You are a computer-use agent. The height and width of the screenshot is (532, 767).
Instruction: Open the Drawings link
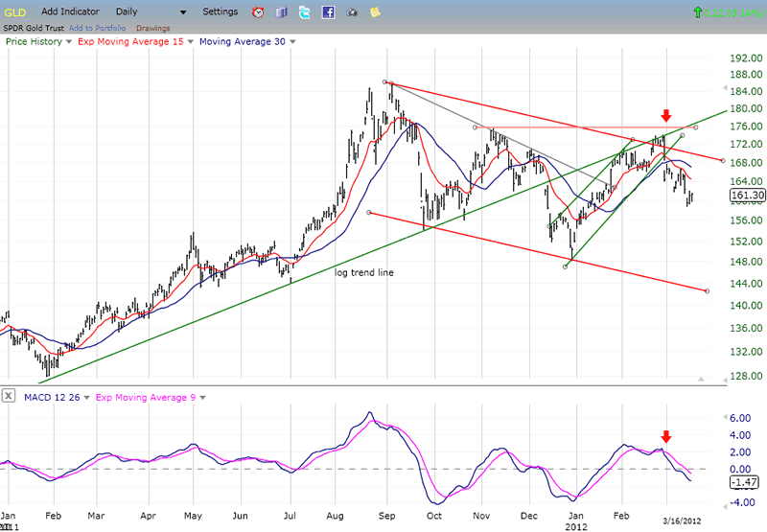[x=153, y=28]
